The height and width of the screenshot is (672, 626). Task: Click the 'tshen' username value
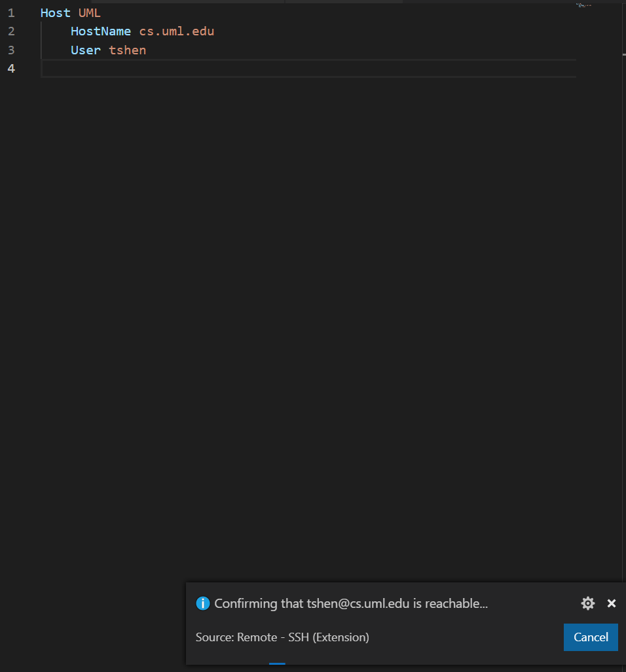[127, 50]
